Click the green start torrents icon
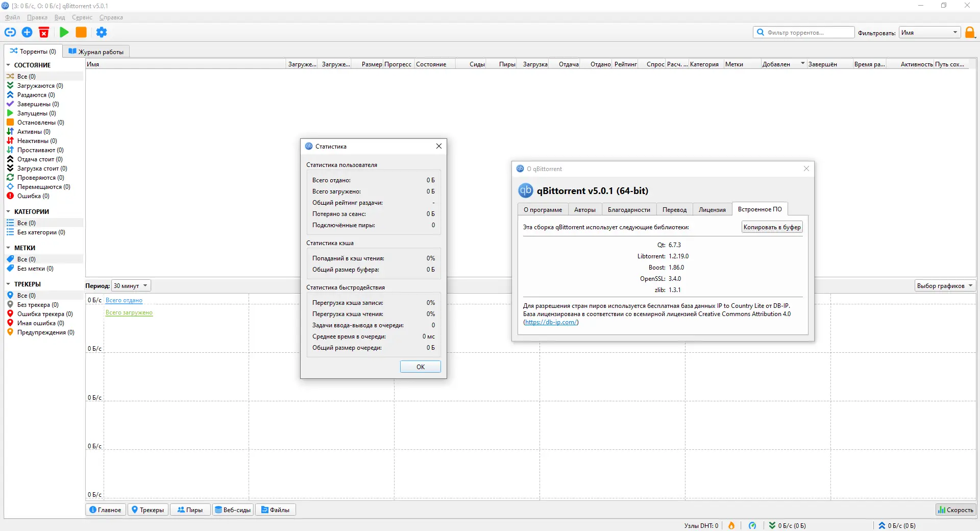The image size is (980, 531). tap(64, 32)
